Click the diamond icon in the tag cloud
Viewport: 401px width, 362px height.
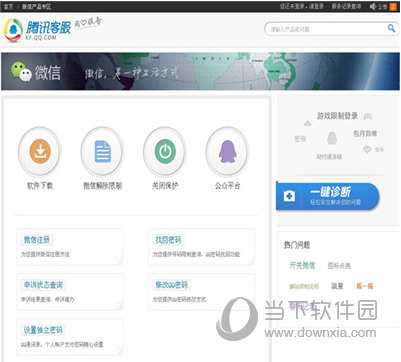coord(367,150)
